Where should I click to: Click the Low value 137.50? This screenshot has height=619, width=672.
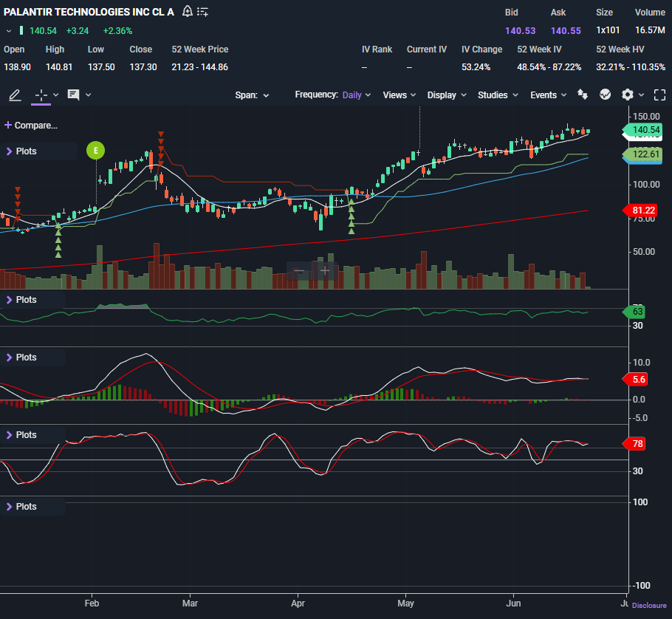[101, 67]
